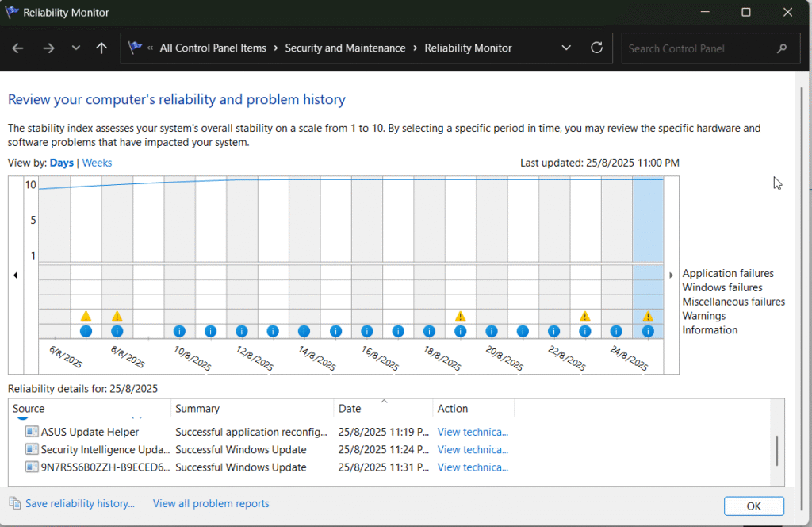Select the warning icon on the highlighted day
The height and width of the screenshot is (527, 812).
click(648, 317)
